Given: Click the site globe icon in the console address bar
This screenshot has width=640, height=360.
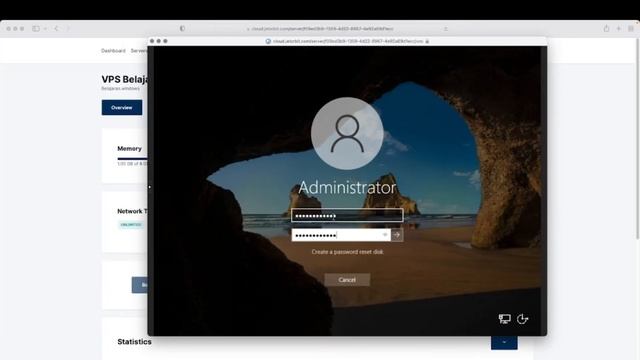Looking at the screenshot, I should [268, 41].
